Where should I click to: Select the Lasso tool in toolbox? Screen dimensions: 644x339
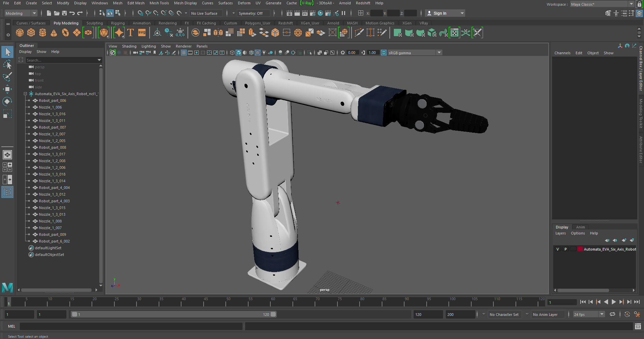click(7, 64)
